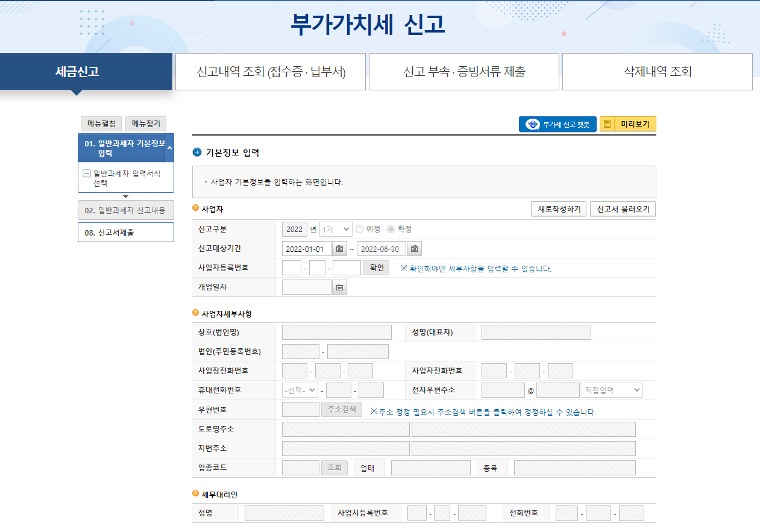Click the 사업자세부사항 section bullet icon
Screen dimensions: 760x532
point(195,313)
